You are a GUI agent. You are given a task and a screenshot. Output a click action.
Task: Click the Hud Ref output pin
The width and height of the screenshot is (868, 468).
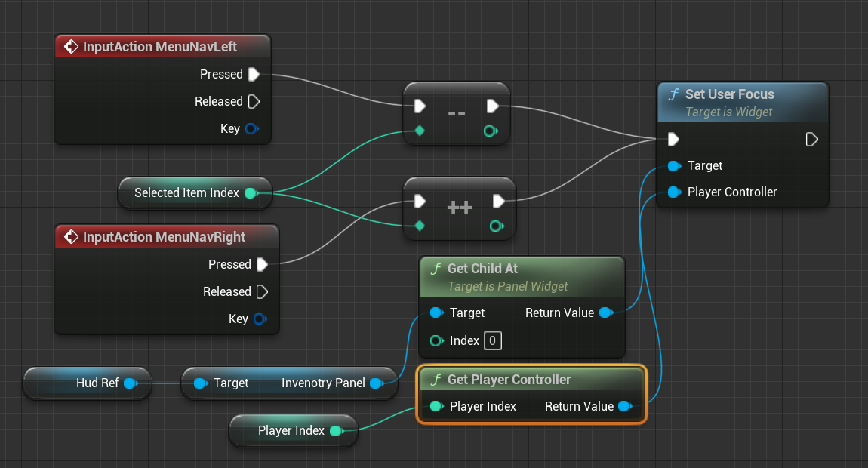pos(131,383)
